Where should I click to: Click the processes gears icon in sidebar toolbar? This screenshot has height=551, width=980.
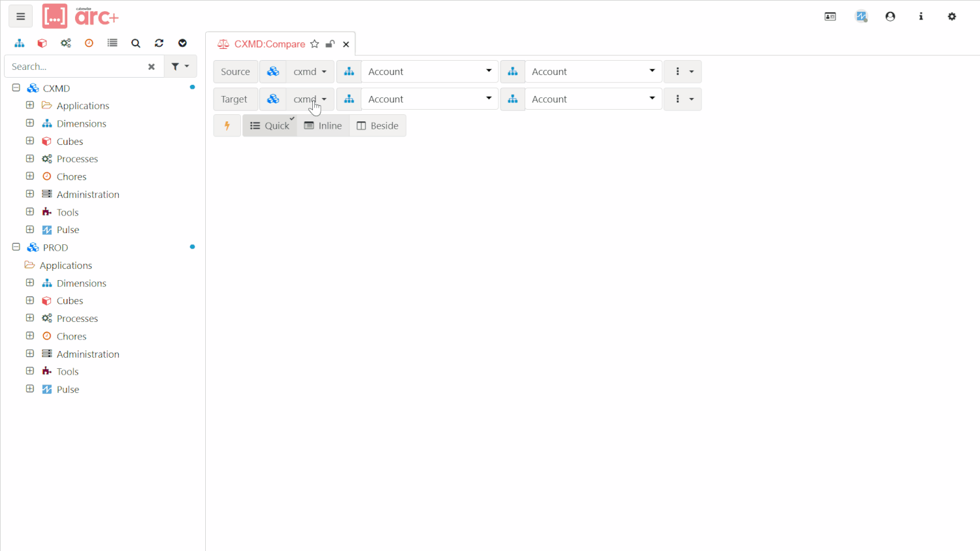(x=66, y=43)
